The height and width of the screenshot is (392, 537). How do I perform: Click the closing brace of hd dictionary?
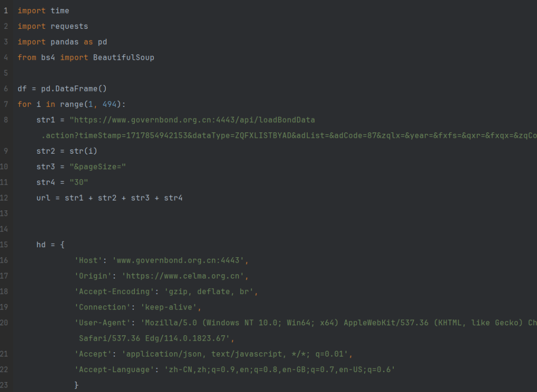click(76, 385)
